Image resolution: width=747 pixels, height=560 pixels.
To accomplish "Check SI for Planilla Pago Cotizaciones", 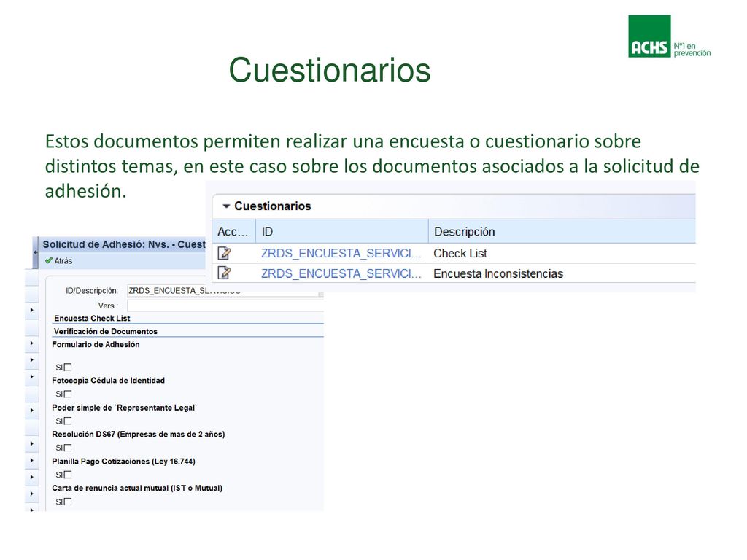I will tap(68, 475).
